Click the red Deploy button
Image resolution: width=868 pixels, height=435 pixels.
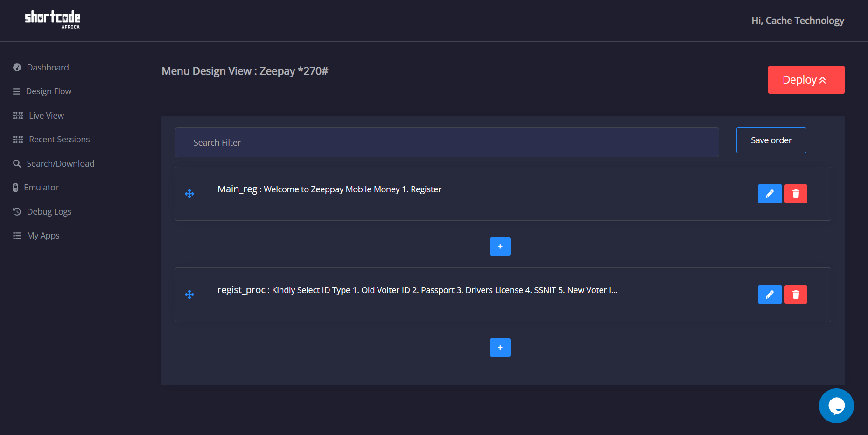tap(806, 80)
